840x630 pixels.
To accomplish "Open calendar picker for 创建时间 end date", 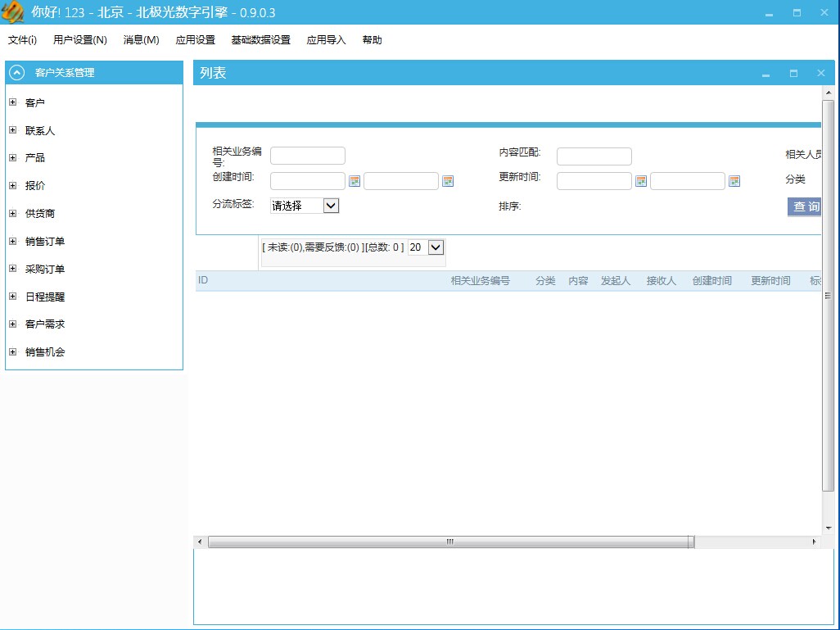I will point(448,180).
